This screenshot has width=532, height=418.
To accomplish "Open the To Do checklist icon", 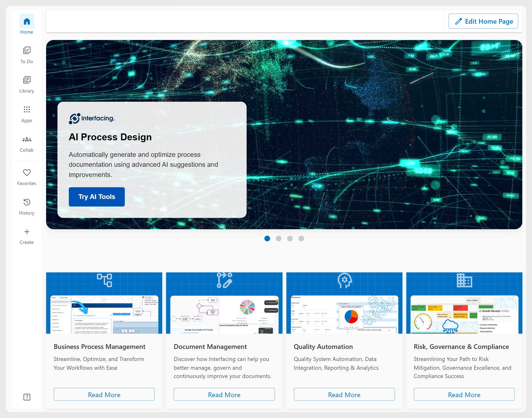I will [x=27, y=50].
